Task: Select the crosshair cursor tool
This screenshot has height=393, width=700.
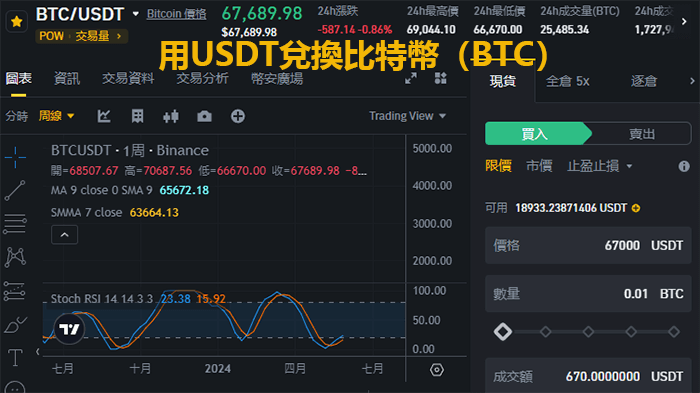Action: (x=15, y=157)
